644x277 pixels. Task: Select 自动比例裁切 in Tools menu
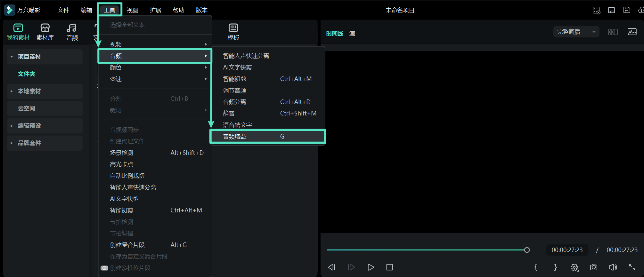click(x=155, y=176)
